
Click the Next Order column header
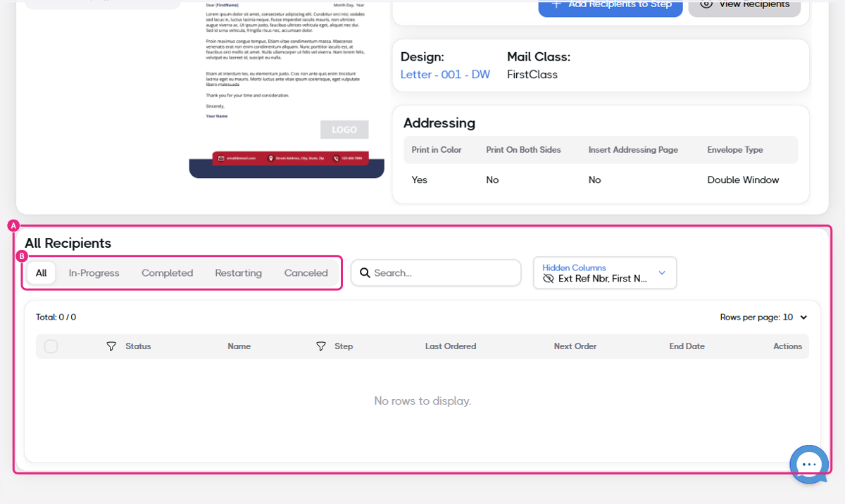pyautogui.click(x=575, y=346)
